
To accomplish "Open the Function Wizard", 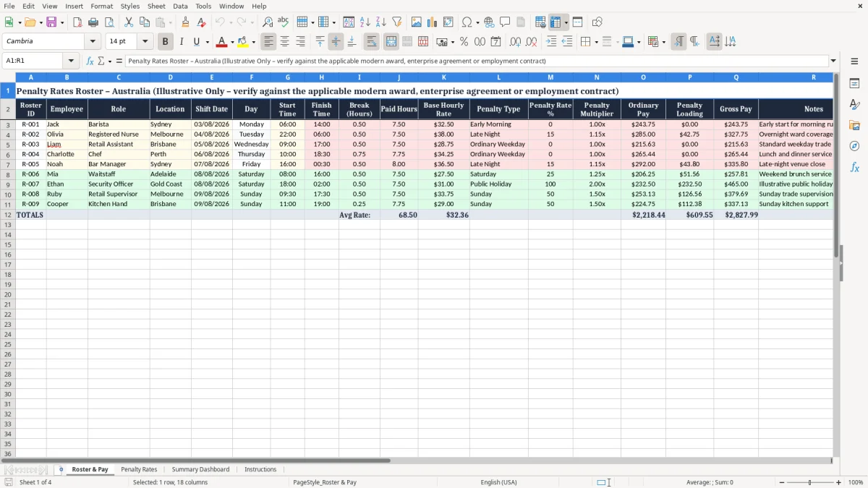I will click(90, 61).
